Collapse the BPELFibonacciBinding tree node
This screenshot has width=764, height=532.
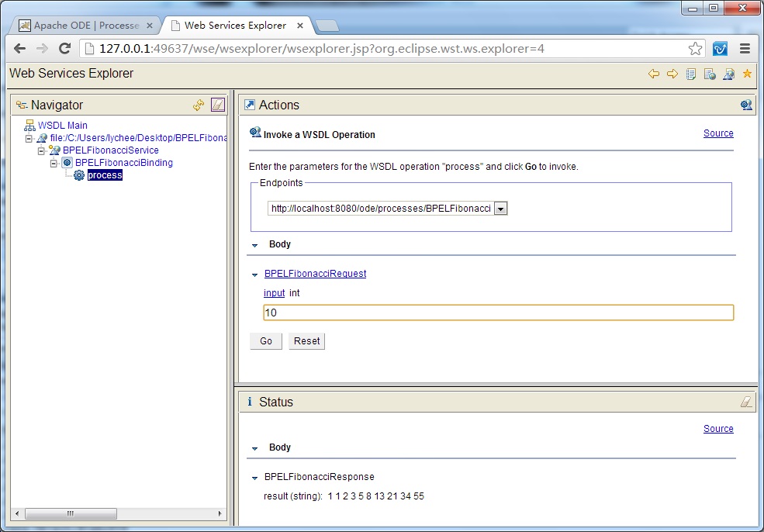tap(54, 163)
